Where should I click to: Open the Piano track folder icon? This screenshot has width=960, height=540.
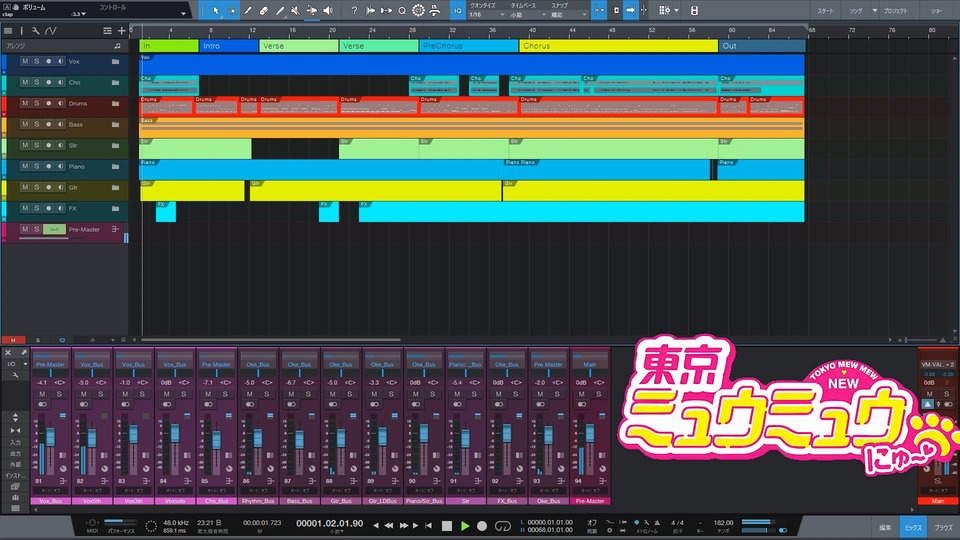point(115,167)
